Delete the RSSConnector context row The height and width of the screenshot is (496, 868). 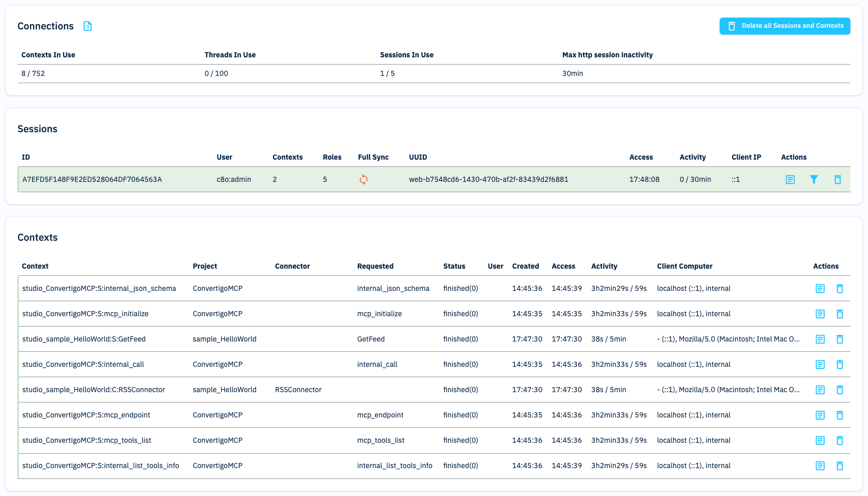[840, 390]
